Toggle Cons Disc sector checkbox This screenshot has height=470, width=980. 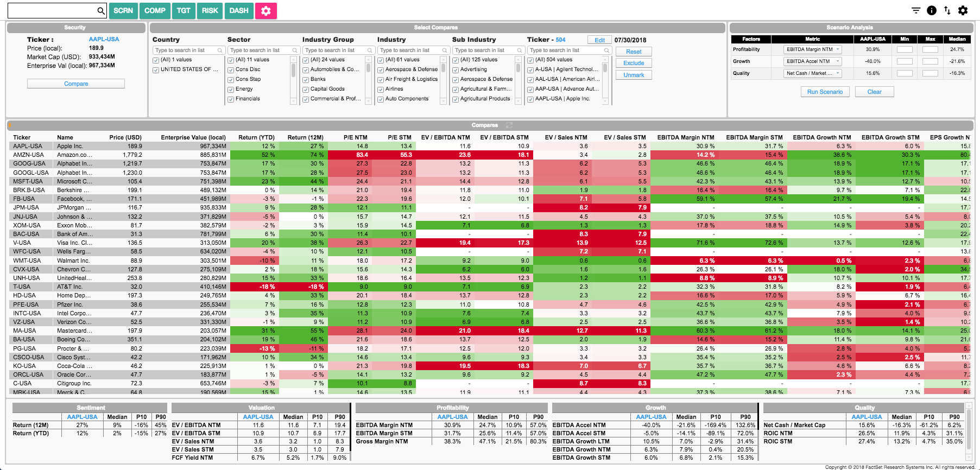tap(231, 70)
